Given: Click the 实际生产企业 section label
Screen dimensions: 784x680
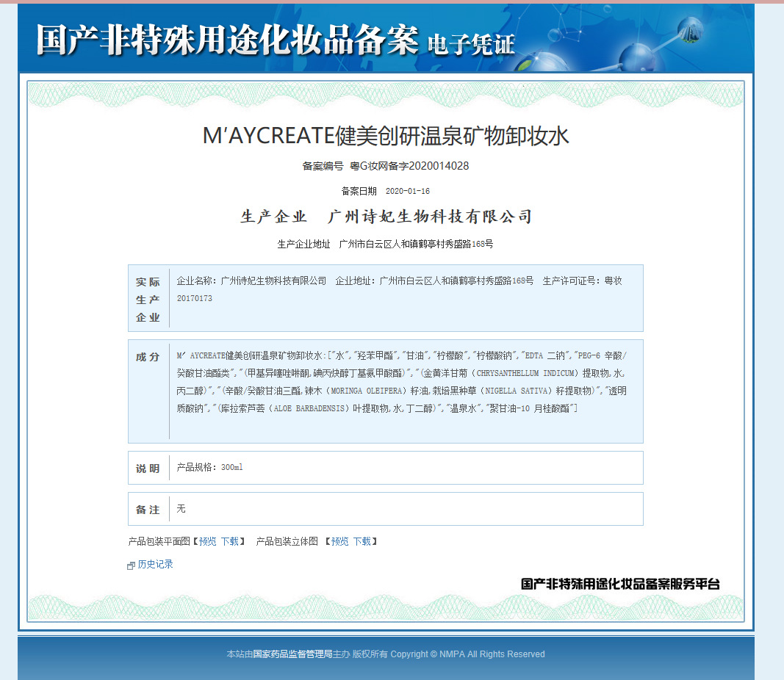Looking at the screenshot, I should pos(148,300).
